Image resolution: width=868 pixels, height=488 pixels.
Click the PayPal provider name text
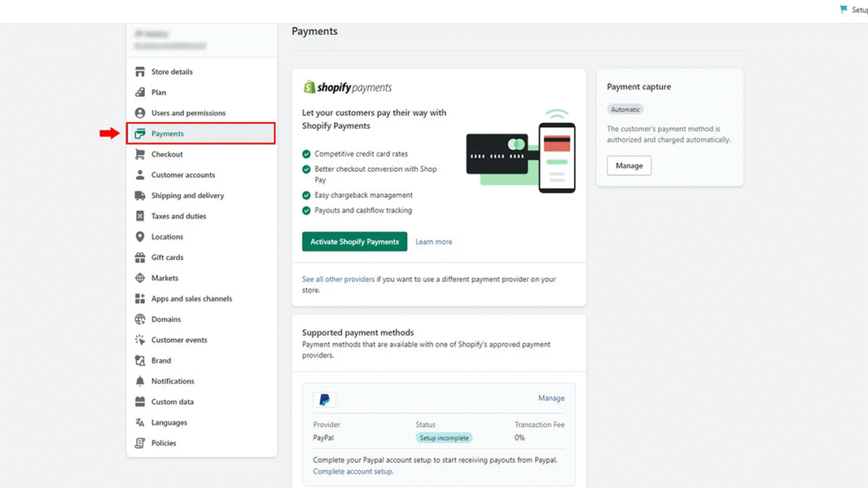click(323, 438)
